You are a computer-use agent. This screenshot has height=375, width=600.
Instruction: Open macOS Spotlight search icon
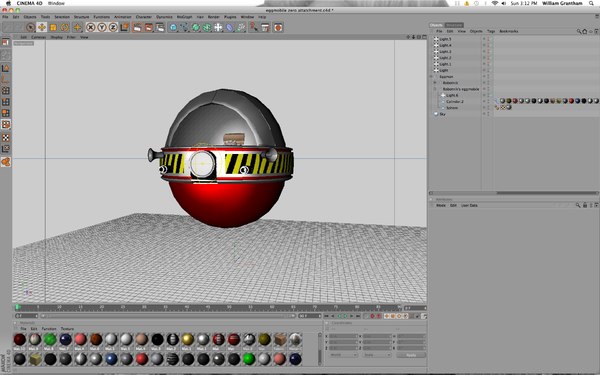coord(591,3)
